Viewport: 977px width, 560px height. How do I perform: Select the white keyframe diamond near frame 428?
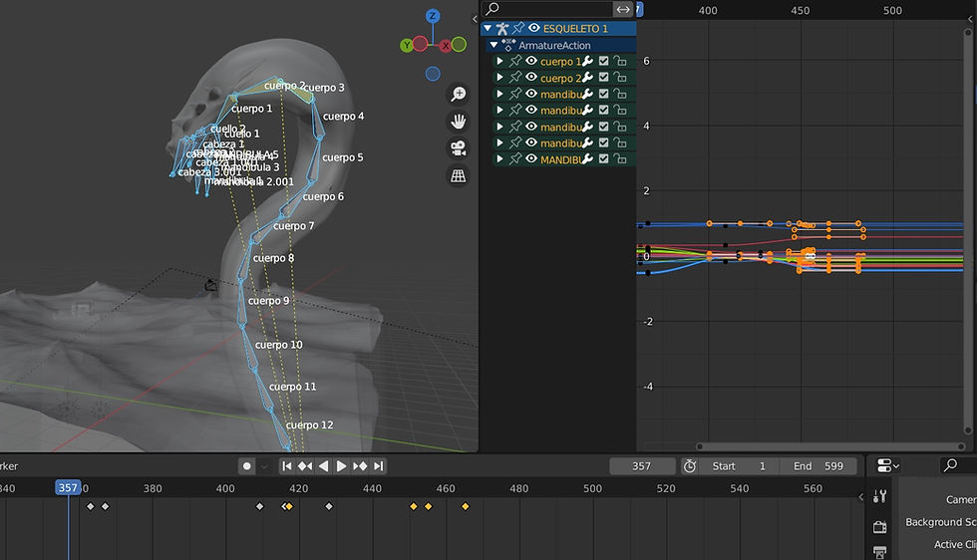pos(329,506)
